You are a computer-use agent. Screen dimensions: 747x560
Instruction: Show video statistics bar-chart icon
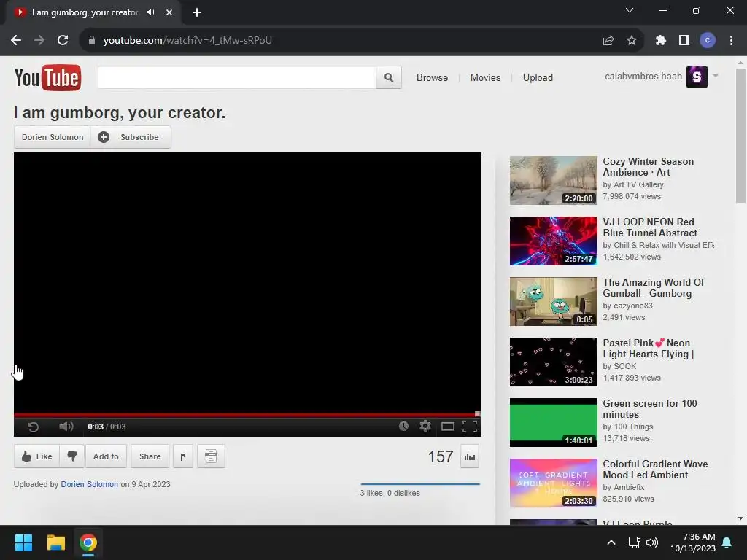[470, 456]
